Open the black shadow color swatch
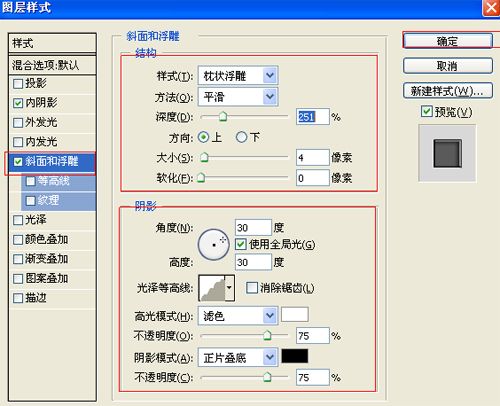 (x=295, y=356)
